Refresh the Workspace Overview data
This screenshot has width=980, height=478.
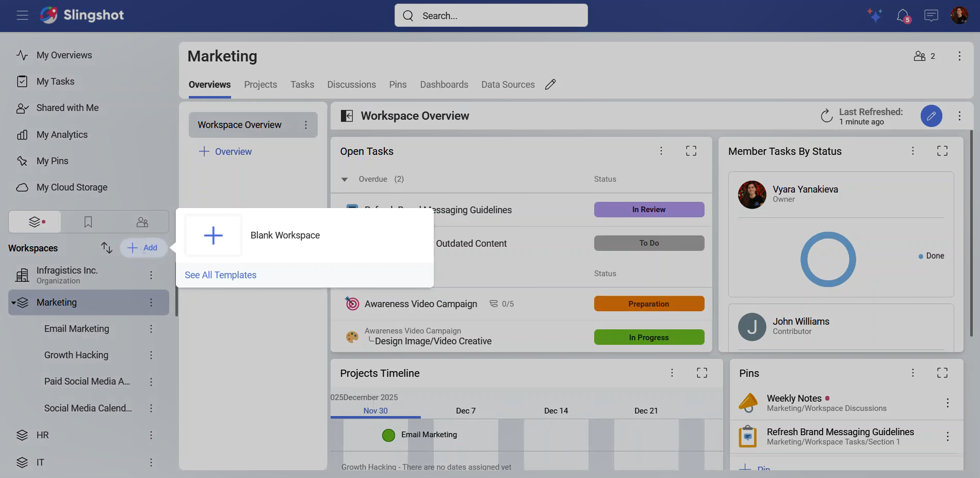[x=826, y=116]
